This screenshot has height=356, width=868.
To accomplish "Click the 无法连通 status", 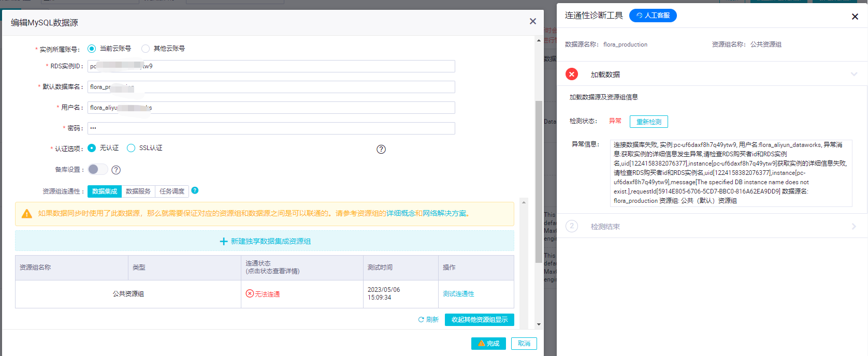I will click(267, 294).
